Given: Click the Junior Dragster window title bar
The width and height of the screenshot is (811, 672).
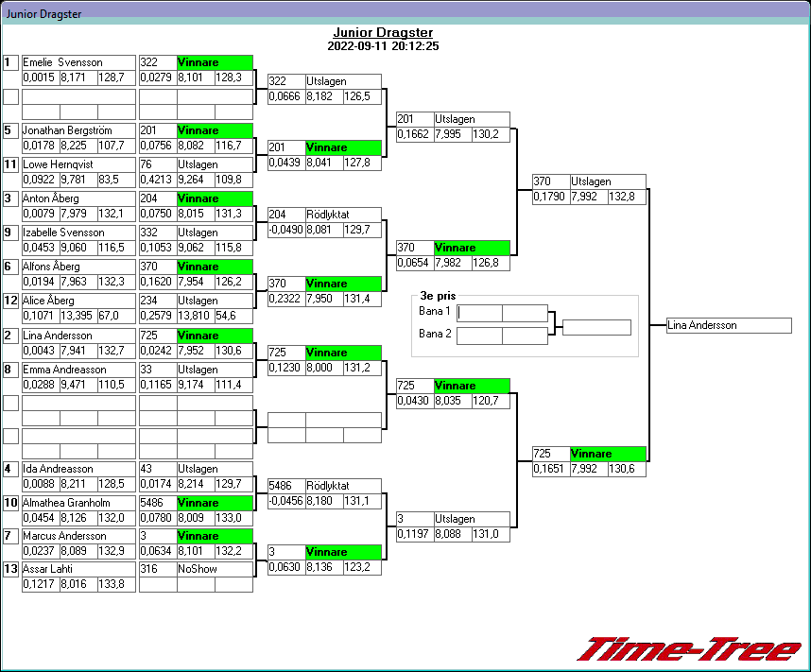Looking at the screenshot, I should coord(405,13).
